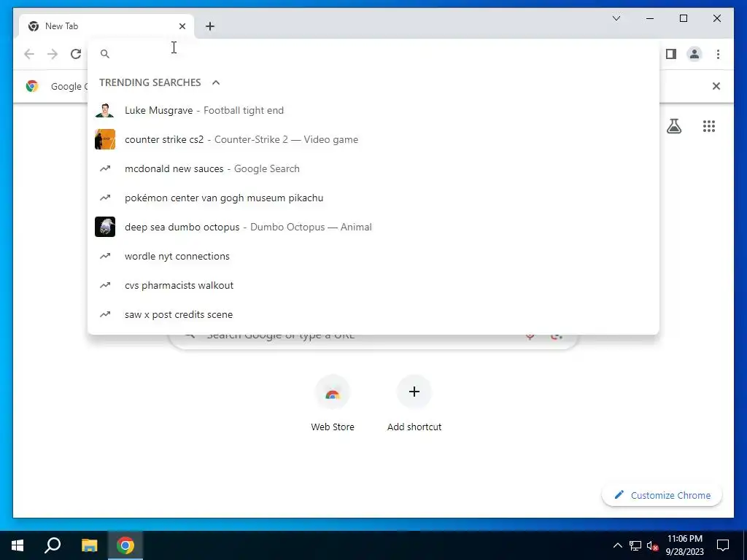The width and height of the screenshot is (747, 560).
Task: Open the Google apps grid
Action: tap(709, 125)
